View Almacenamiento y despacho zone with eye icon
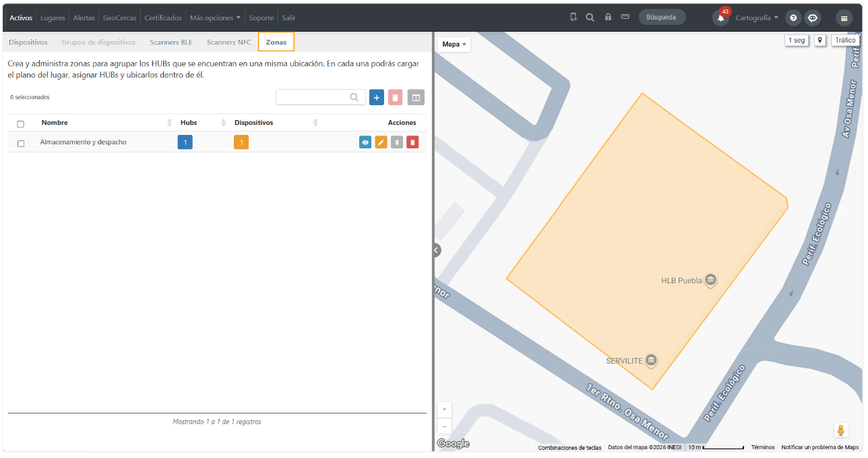The height and width of the screenshot is (458, 868). 365,142
